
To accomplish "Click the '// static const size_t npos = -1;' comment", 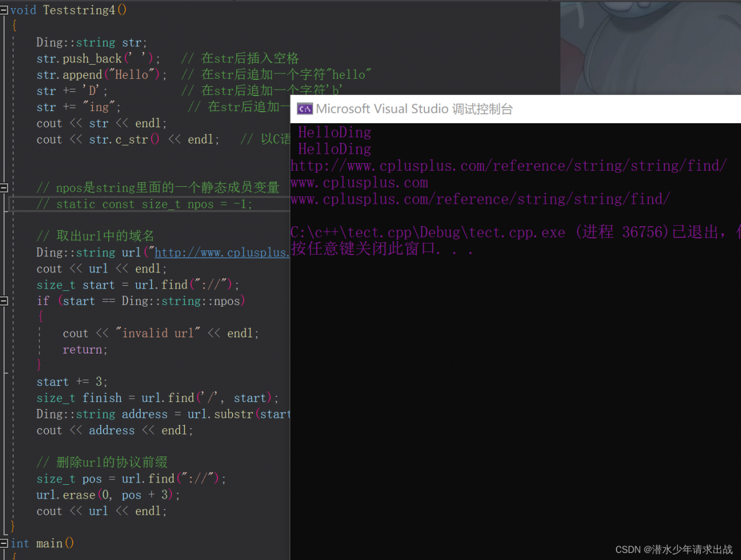I will coord(145,204).
